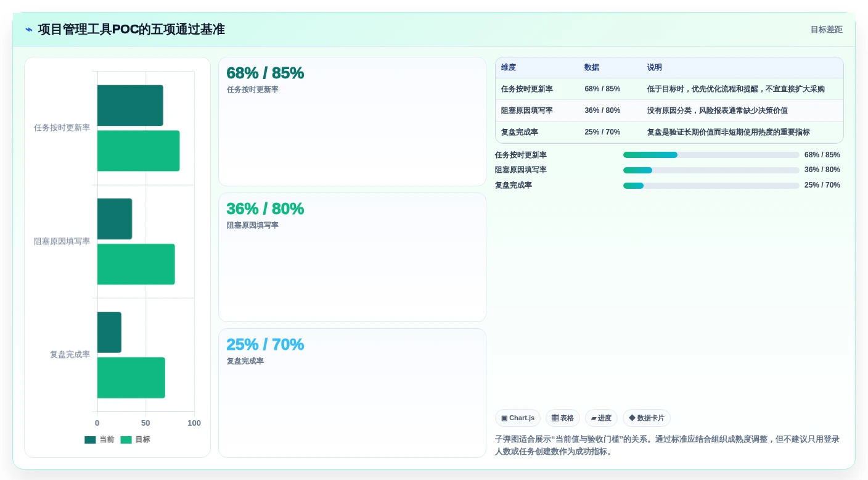
Task: Click the 任务按时更新率 target value bar
Action: coord(139,151)
